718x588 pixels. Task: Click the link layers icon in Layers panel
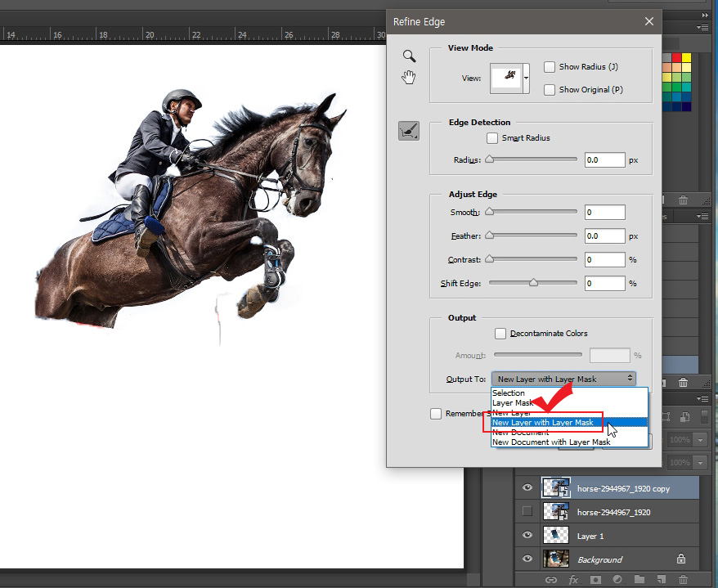[x=550, y=578]
